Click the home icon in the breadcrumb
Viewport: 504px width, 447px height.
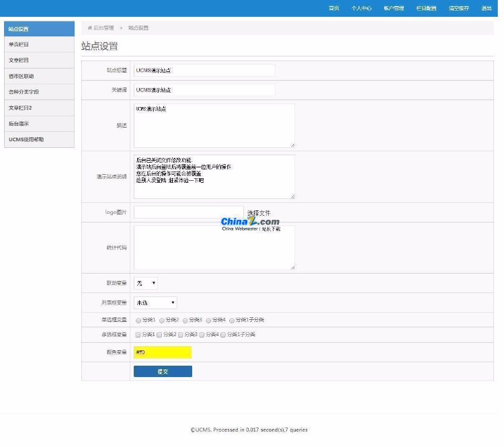tap(90, 28)
